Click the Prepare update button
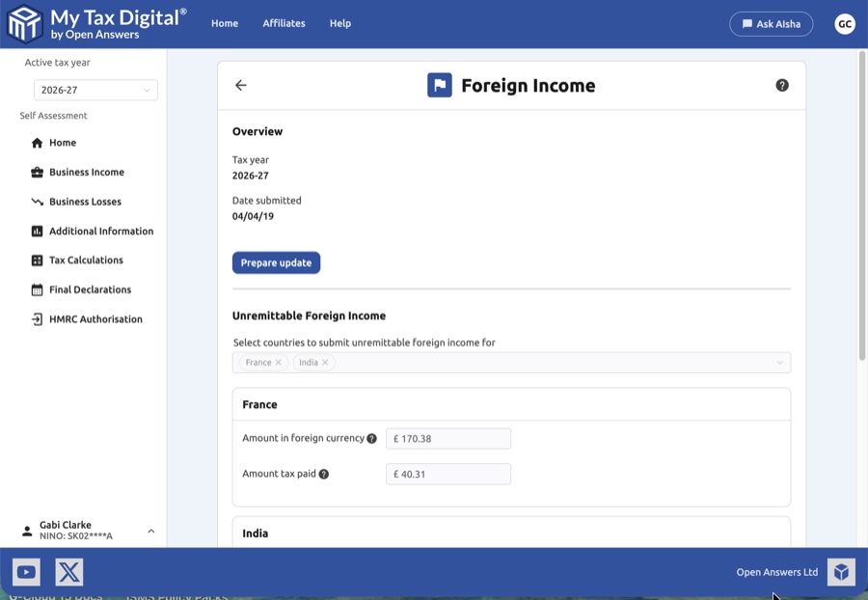The width and height of the screenshot is (868, 600). click(276, 262)
